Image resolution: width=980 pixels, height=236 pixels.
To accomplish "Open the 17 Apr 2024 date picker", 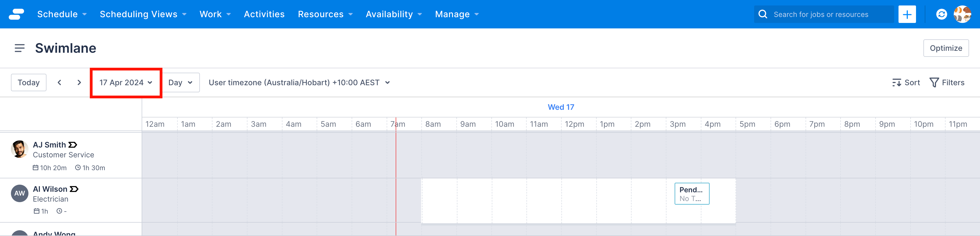I will [126, 82].
